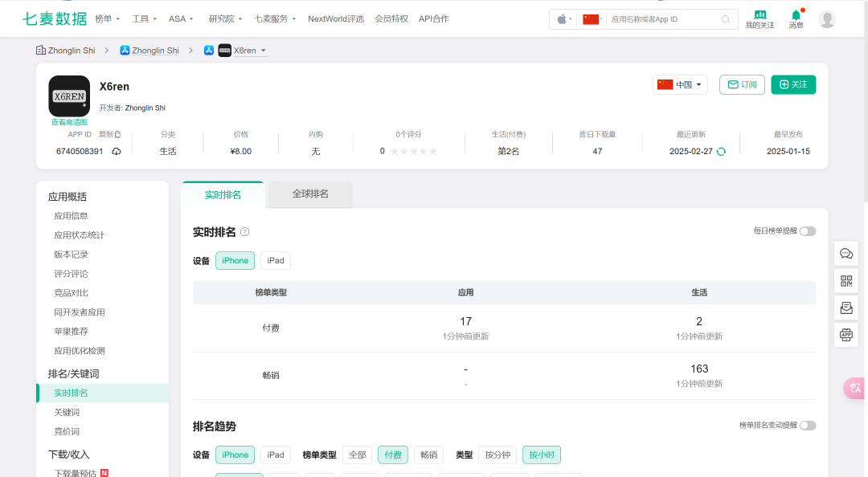Click the App Store icon before Zhonglin Shi
The image size is (868, 477).
point(125,51)
